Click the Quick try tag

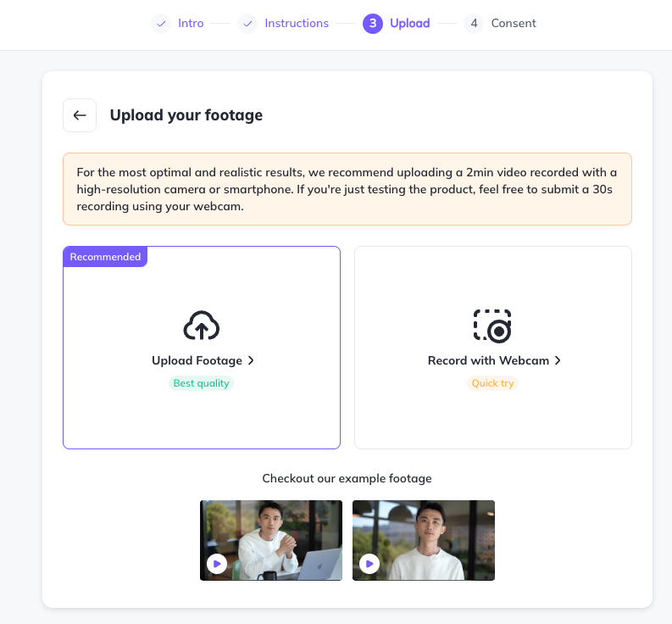click(x=492, y=383)
